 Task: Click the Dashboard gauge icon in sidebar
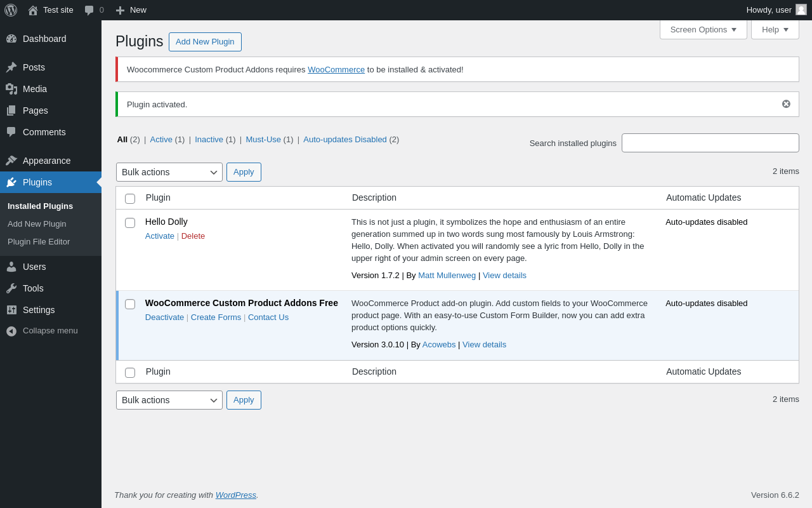(x=11, y=39)
